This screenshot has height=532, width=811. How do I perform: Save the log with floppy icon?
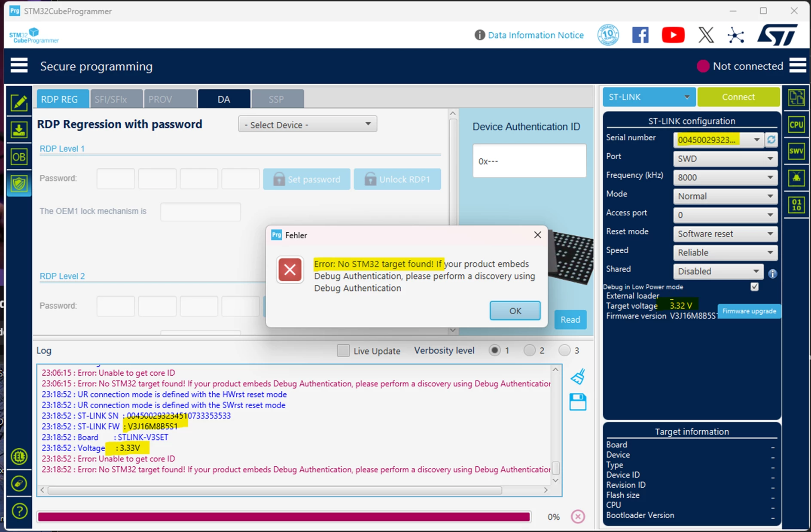click(578, 402)
